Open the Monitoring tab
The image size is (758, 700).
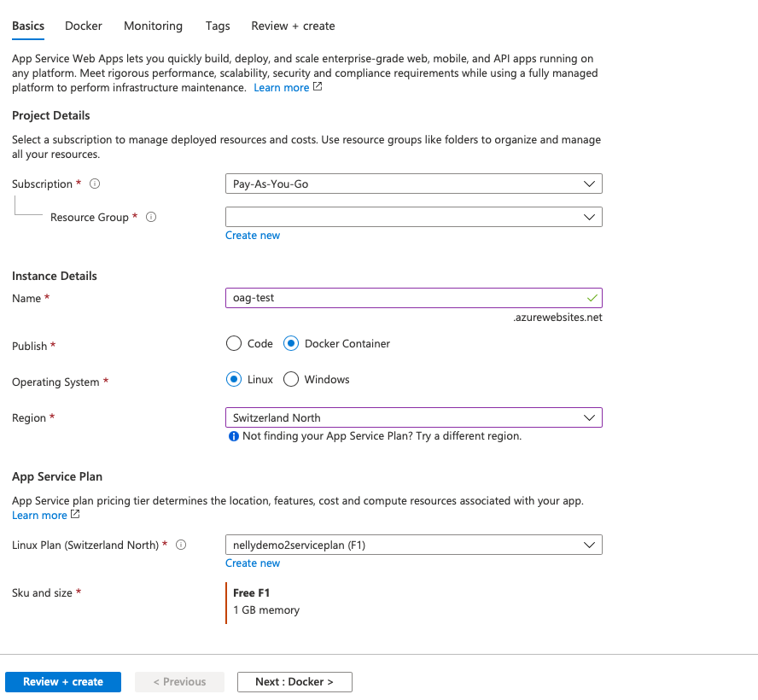pyautogui.click(x=153, y=26)
